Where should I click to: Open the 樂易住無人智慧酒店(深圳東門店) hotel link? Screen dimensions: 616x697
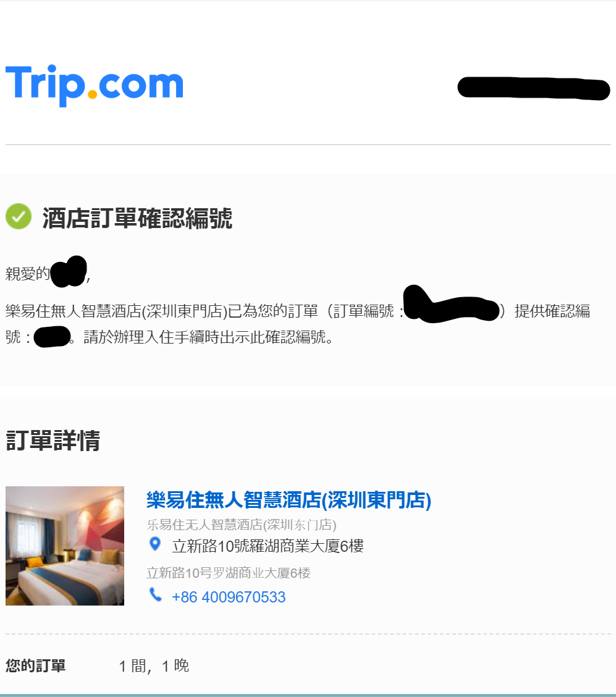[289, 500]
